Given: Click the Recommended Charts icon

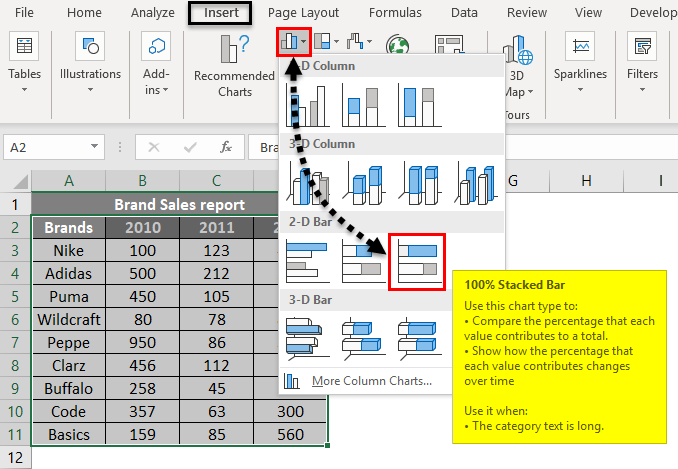Looking at the screenshot, I should 234,48.
